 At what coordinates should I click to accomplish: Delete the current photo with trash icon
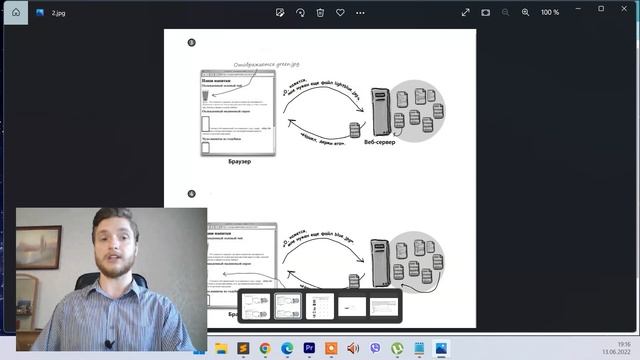[320, 13]
